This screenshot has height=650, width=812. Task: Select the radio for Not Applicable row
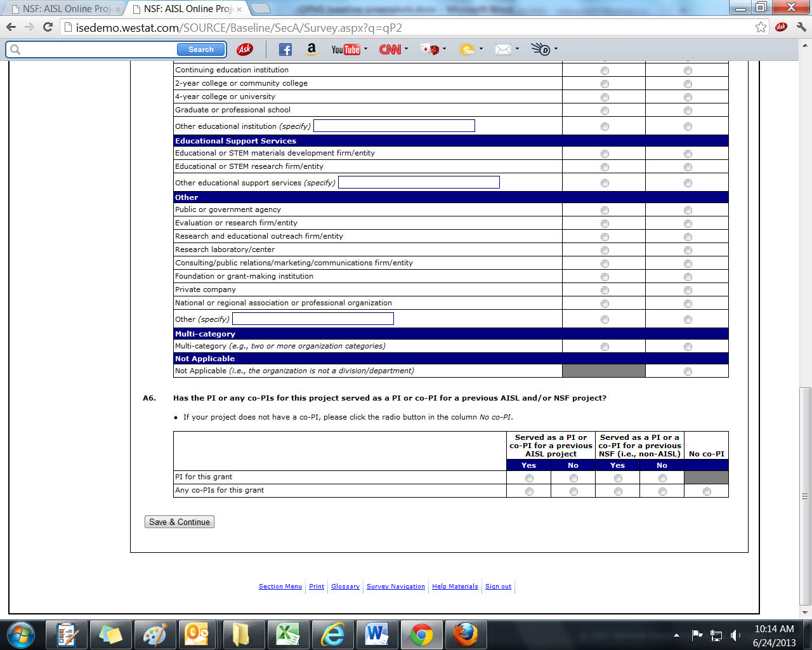(688, 371)
